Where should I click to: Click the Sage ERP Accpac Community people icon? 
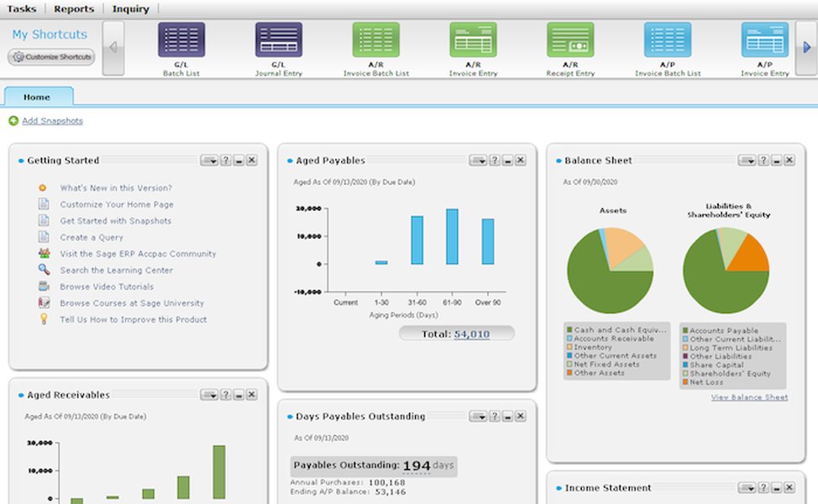coord(45,254)
